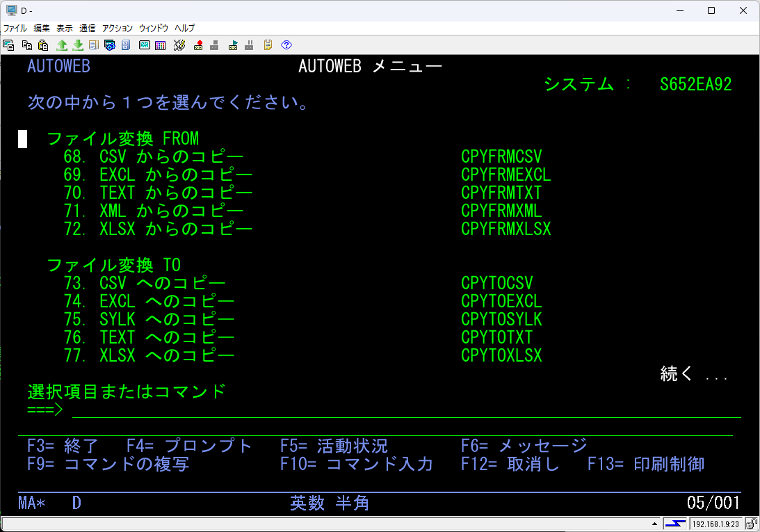The image size is (760, 532).
Task: Open the color palette grid icon
Action: (161, 45)
